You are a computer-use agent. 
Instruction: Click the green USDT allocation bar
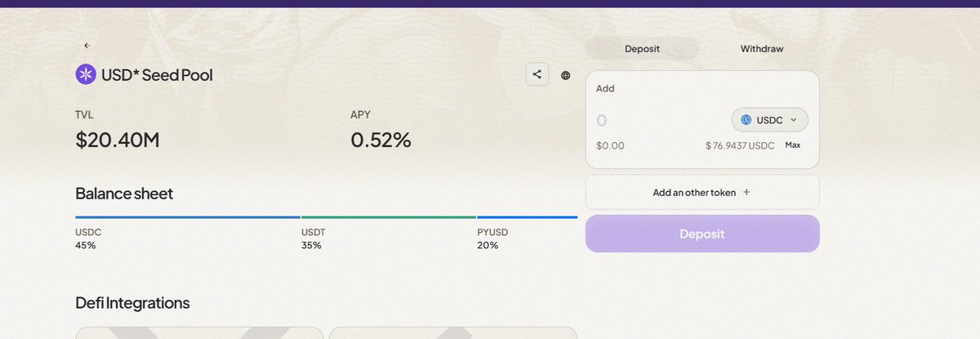[x=389, y=217]
